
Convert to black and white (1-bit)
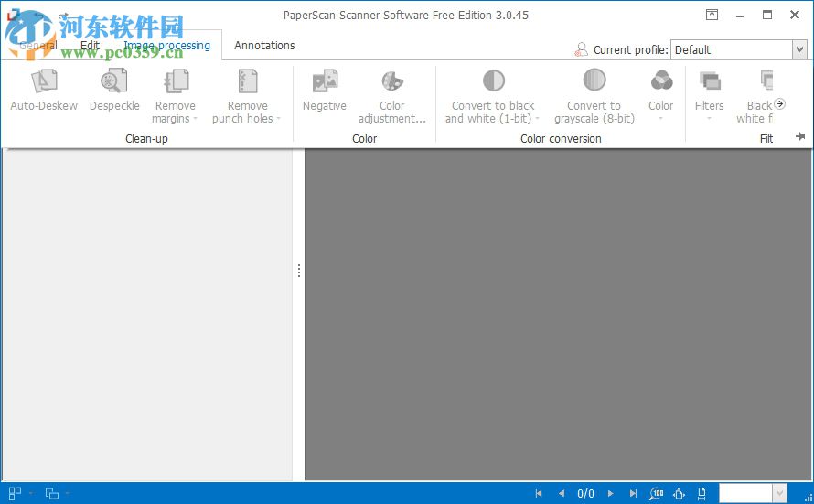[493, 97]
